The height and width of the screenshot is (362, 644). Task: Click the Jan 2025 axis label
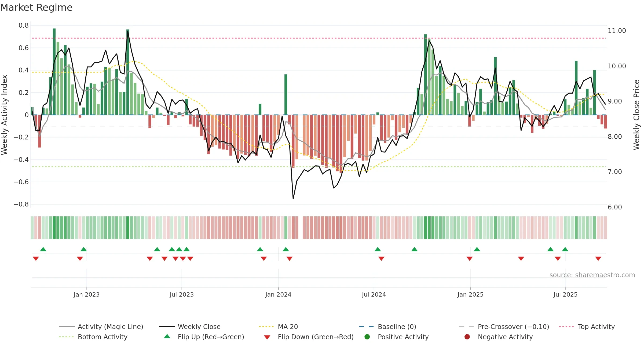coord(470,294)
